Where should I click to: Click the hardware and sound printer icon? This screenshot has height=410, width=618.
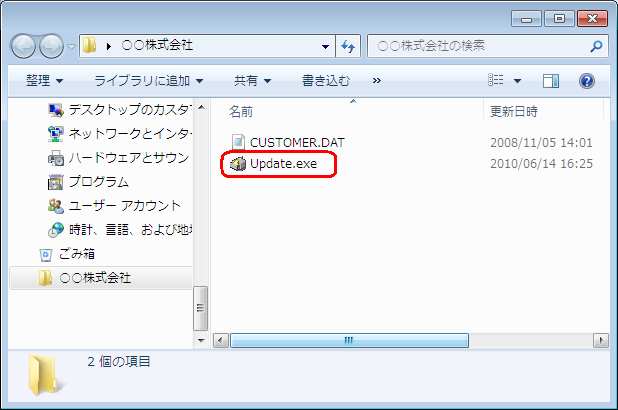pyautogui.click(x=56, y=158)
